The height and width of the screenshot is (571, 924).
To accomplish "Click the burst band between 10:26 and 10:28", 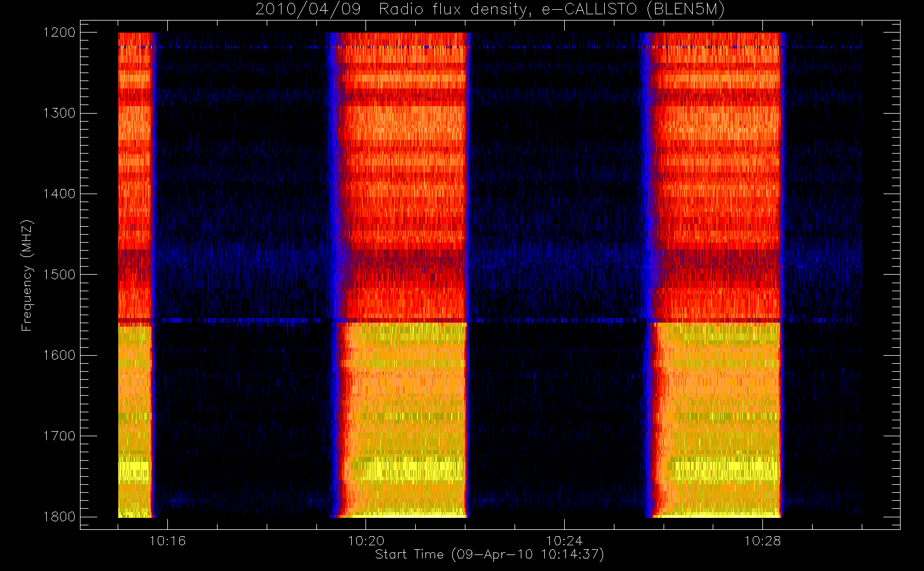I will click(x=714, y=275).
